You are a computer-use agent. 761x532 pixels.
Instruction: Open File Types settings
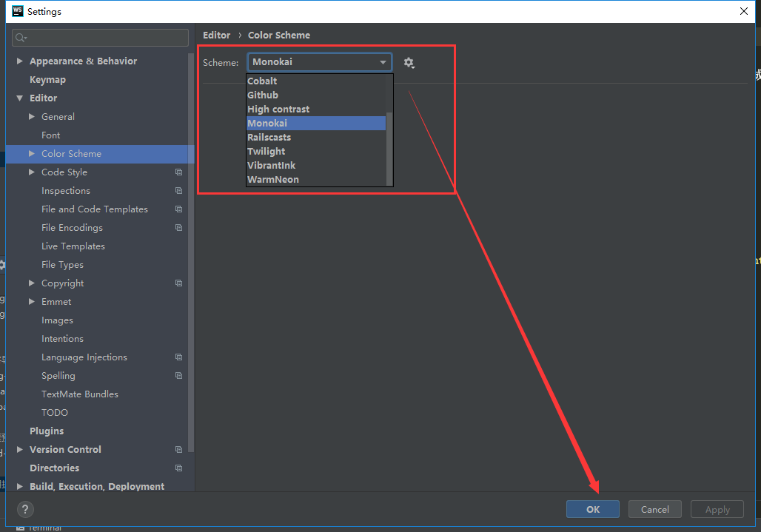tap(62, 265)
